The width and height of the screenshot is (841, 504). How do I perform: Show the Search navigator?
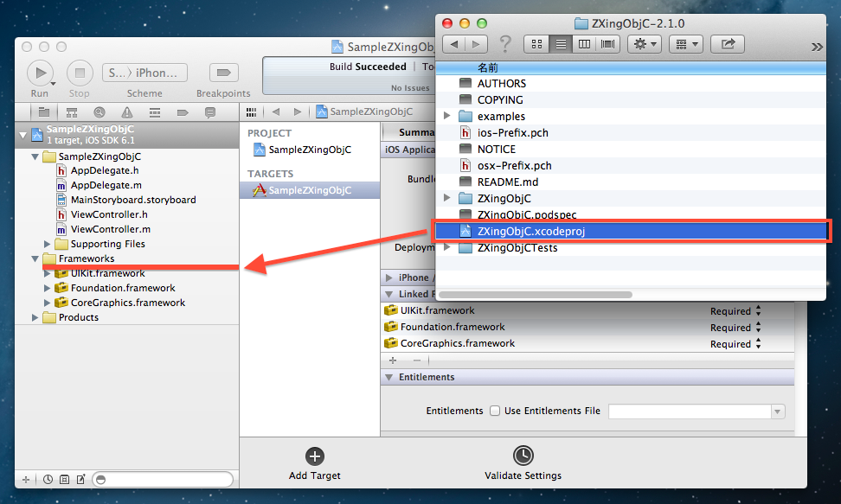click(x=100, y=112)
